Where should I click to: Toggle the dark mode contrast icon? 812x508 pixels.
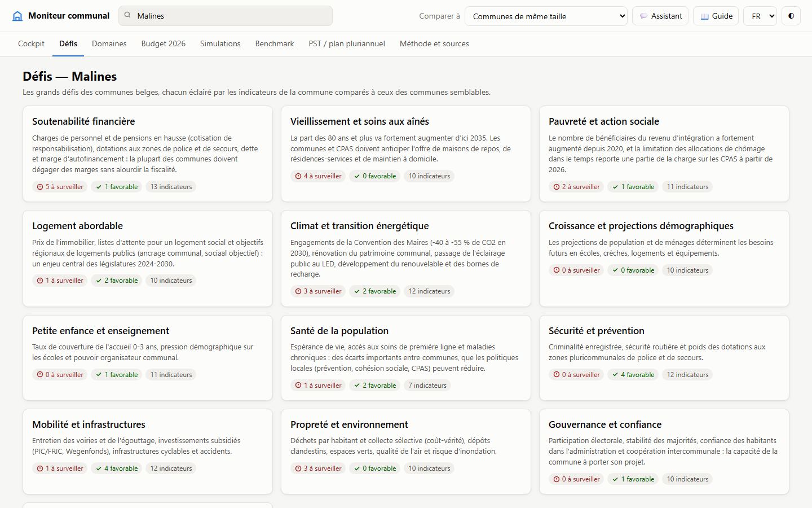[x=791, y=16]
